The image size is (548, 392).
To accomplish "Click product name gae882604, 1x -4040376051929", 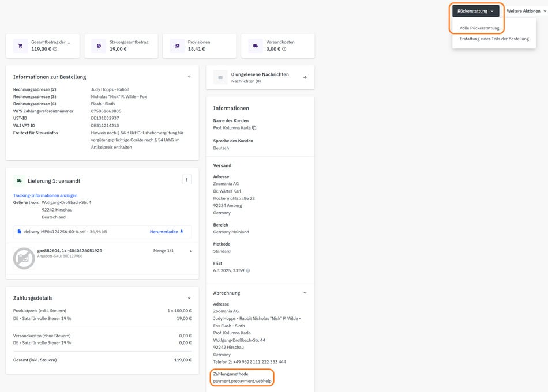I will (70, 251).
